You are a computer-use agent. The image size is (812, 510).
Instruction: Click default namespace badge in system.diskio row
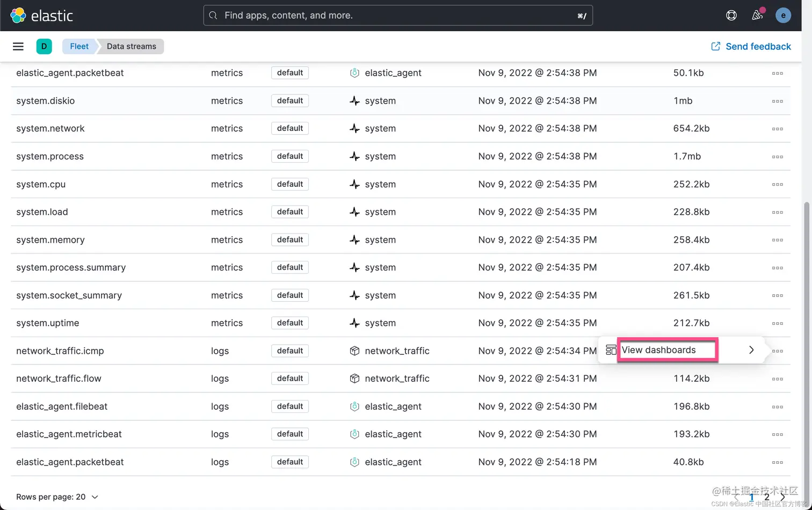point(290,100)
